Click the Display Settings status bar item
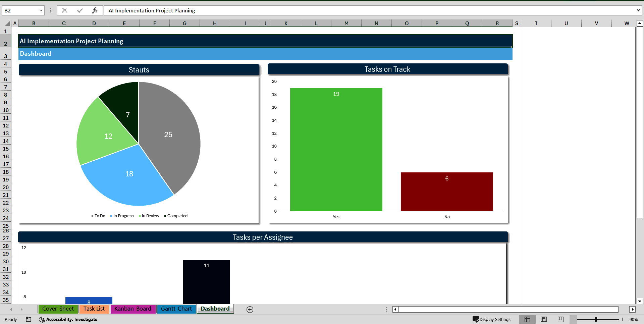 (492, 319)
